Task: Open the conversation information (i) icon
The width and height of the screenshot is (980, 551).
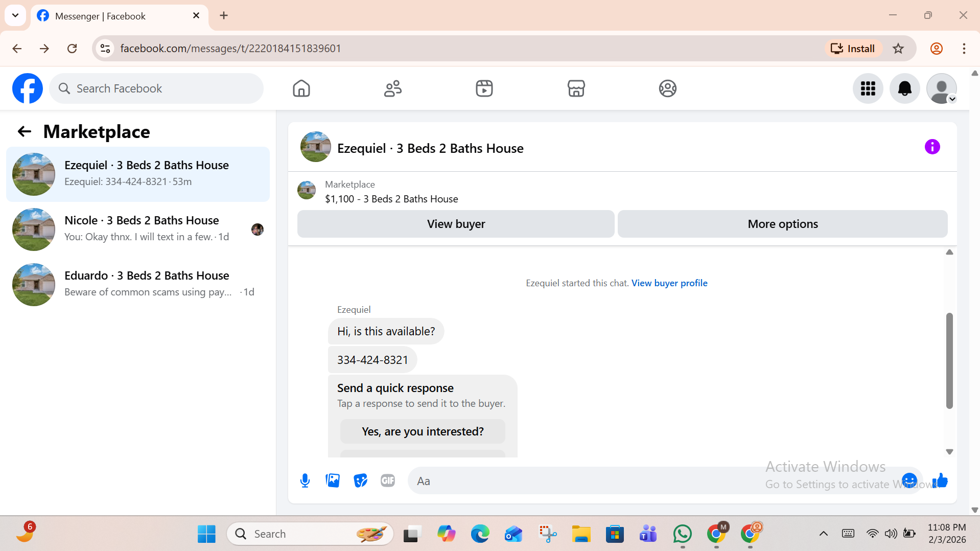Action: (932, 147)
